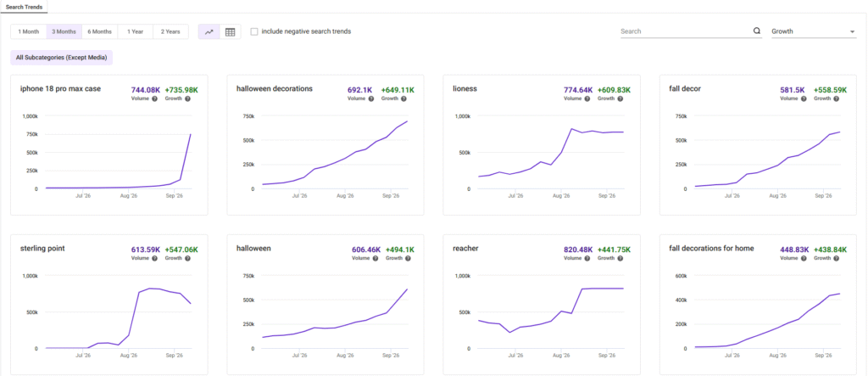Open Volume help icon for halloween decorations
Screen dimensions: 868x376
tap(371, 98)
